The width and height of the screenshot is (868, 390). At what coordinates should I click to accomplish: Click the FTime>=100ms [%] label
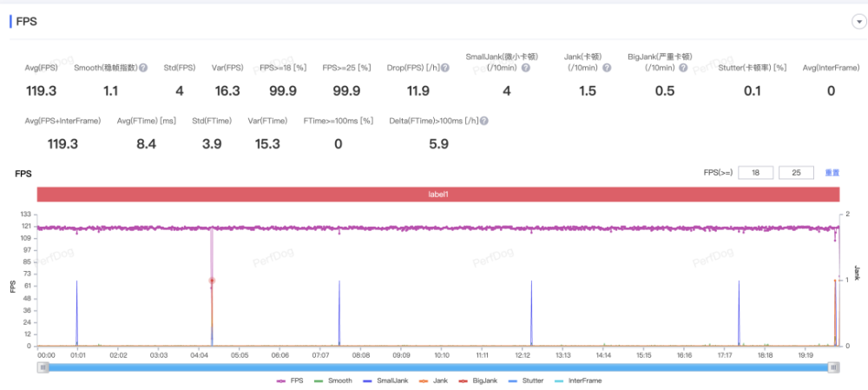click(x=339, y=121)
